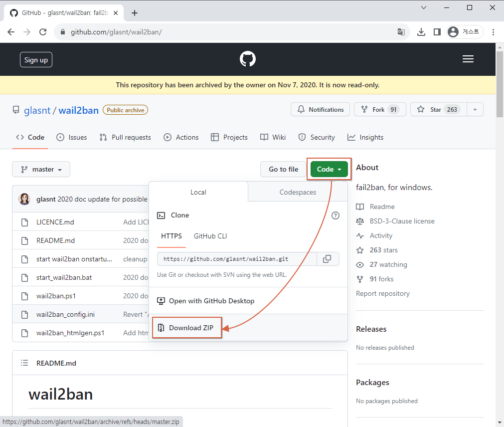Click the 27 watching link

(381, 264)
